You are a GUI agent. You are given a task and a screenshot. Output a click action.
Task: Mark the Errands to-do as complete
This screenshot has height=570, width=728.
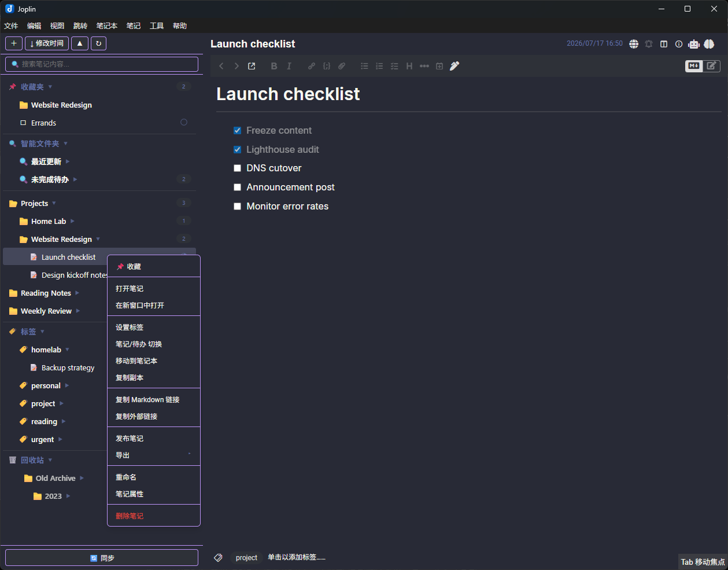[184, 122]
